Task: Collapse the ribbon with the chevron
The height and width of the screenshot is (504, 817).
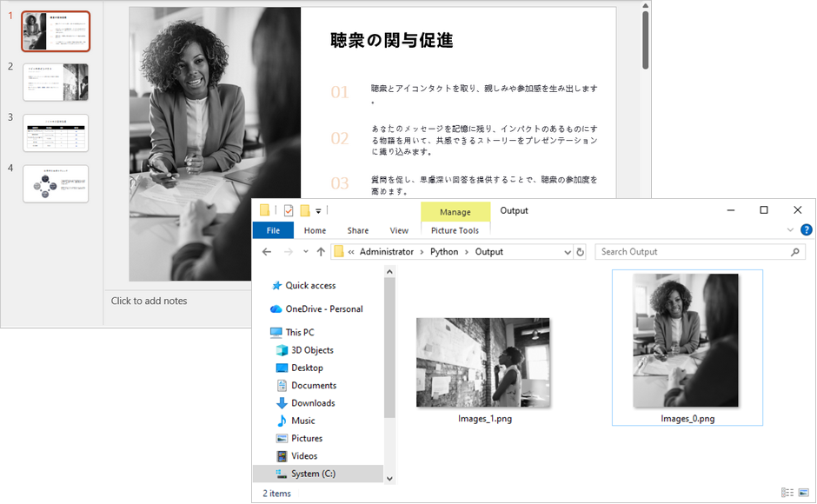Action: (x=790, y=230)
